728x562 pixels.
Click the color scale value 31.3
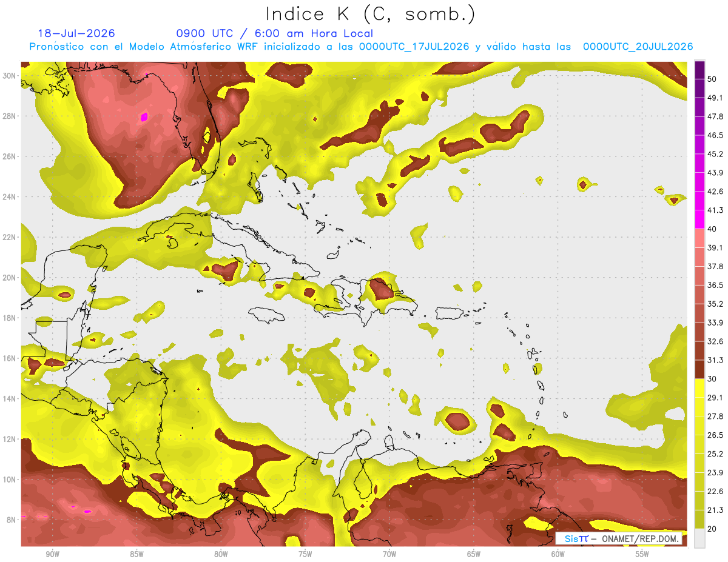point(715,360)
